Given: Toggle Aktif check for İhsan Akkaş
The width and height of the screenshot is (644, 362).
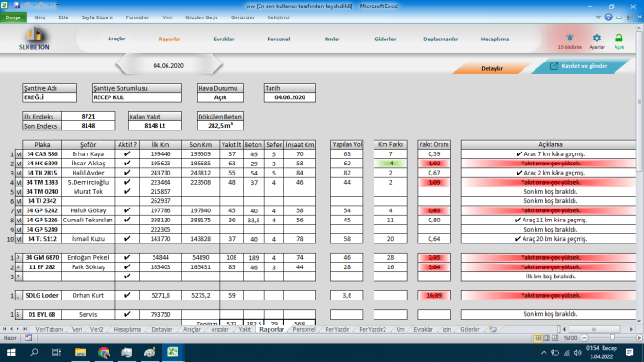Looking at the screenshot, I should 127,164.
